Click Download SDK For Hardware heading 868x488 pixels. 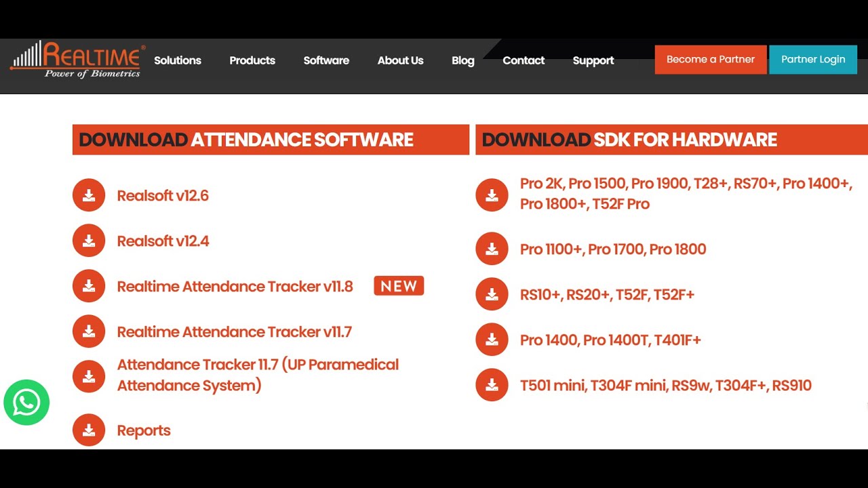tap(671, 140)
